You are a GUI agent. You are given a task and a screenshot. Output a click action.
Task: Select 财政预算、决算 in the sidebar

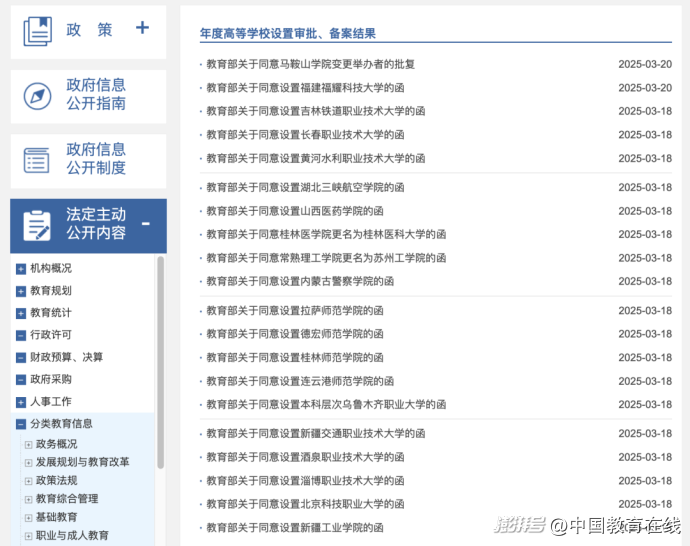pyautogui.click(x=66, y=357)
